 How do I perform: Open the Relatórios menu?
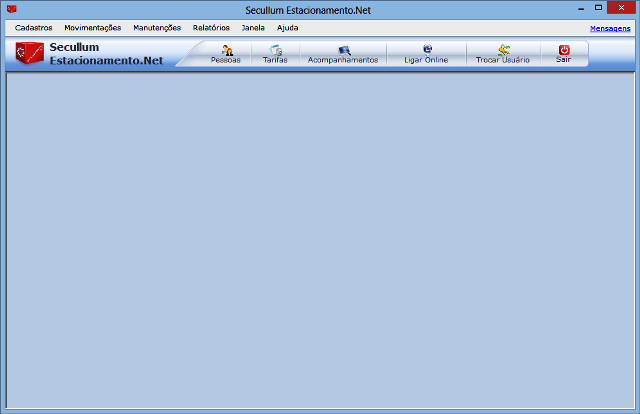click(211, 28)
